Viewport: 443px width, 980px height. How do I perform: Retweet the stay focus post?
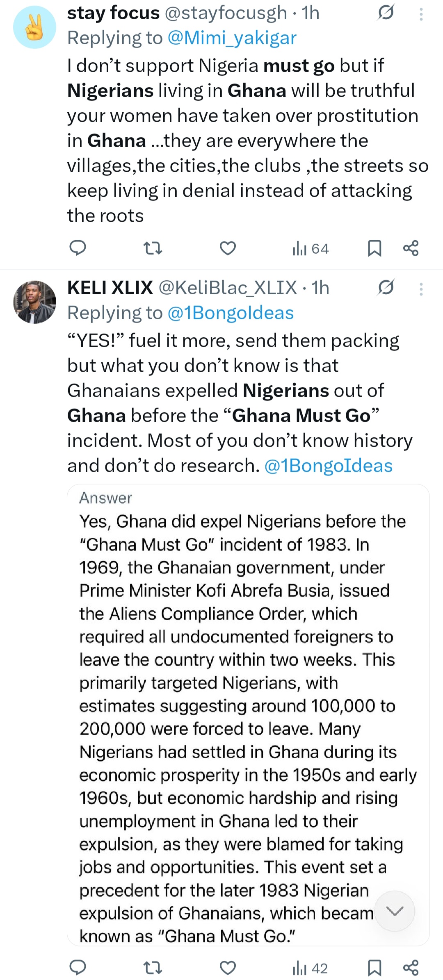(152, 248)
